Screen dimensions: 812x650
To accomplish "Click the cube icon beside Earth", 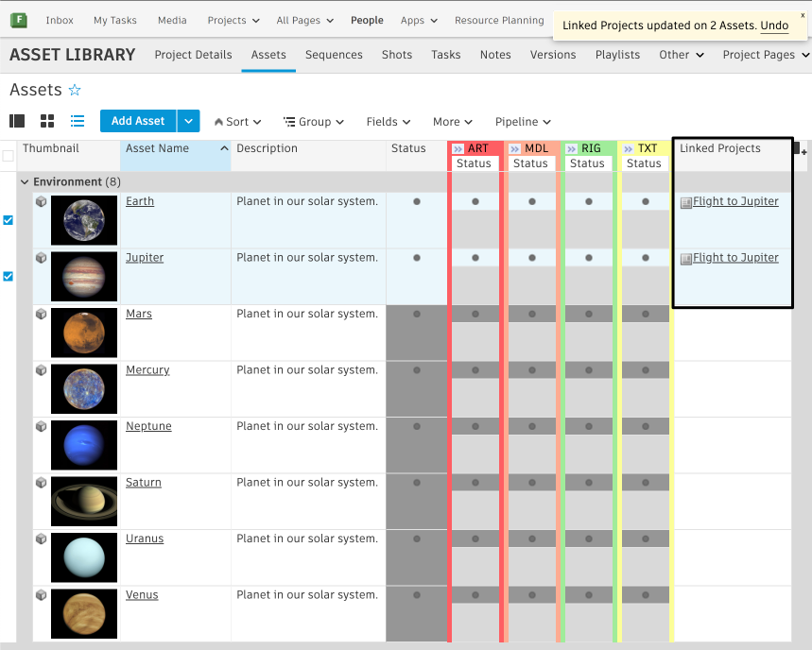I will 41,201.
